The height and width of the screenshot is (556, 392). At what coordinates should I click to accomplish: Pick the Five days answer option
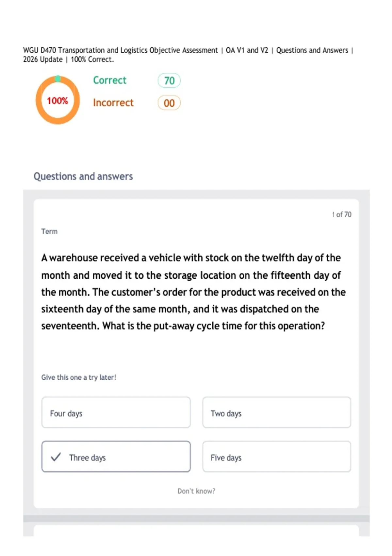click(277, 456)
